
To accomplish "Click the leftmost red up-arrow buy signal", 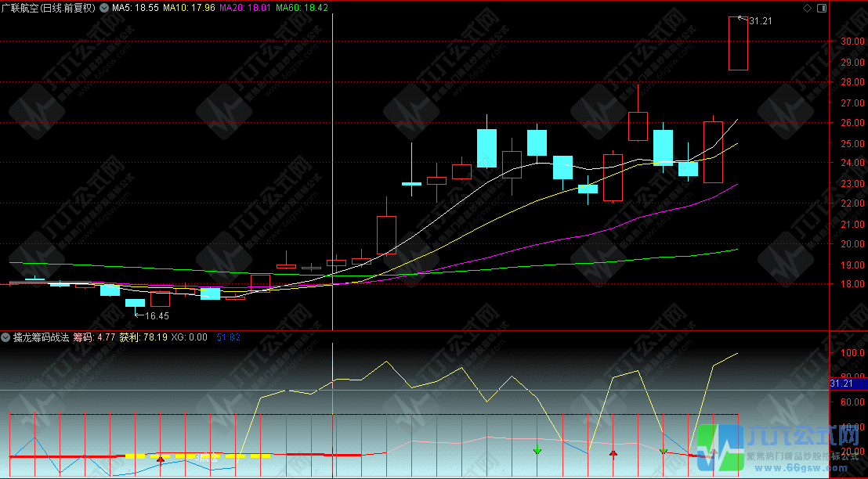I will click(161, 459).
